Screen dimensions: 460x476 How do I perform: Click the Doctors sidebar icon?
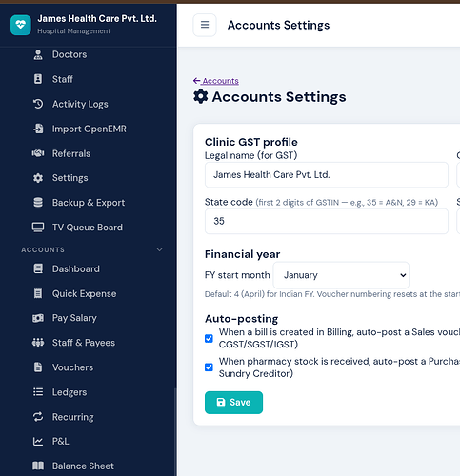coord(38,54)
